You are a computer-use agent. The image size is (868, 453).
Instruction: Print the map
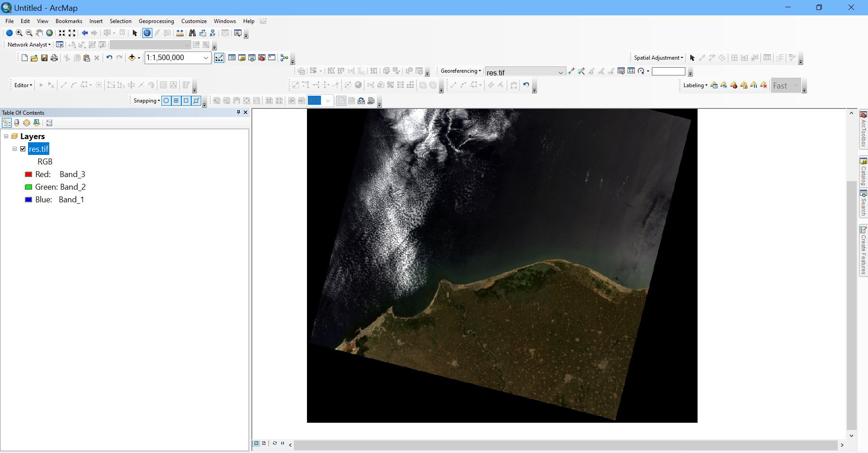coord(54,58)
